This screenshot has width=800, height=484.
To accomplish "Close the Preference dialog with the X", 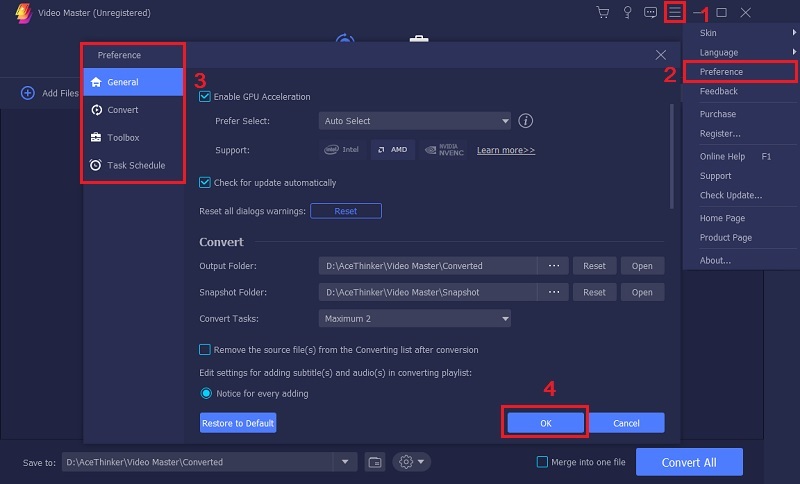I will [661, 55].
